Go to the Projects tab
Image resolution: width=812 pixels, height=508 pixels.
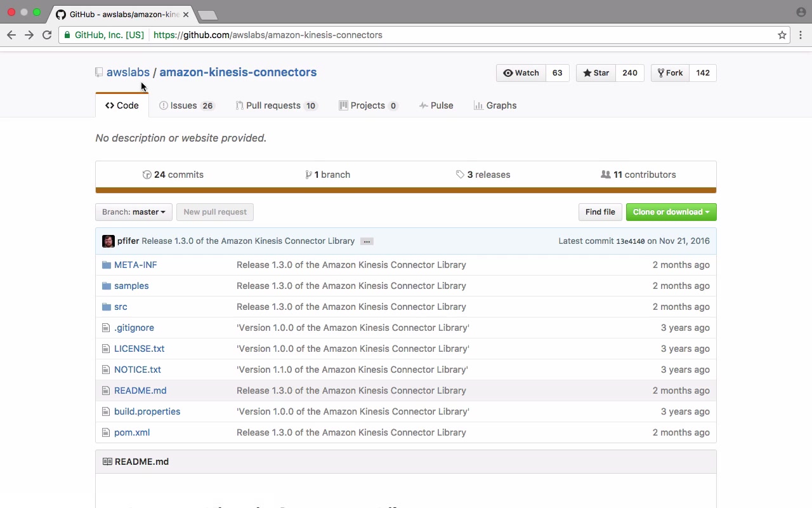pyautogui.click(x=369, y=105)
